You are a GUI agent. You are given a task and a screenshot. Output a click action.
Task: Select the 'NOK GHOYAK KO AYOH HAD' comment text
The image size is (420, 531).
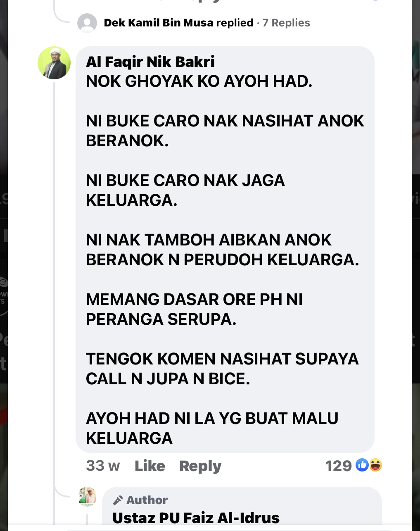pos(199,81)
